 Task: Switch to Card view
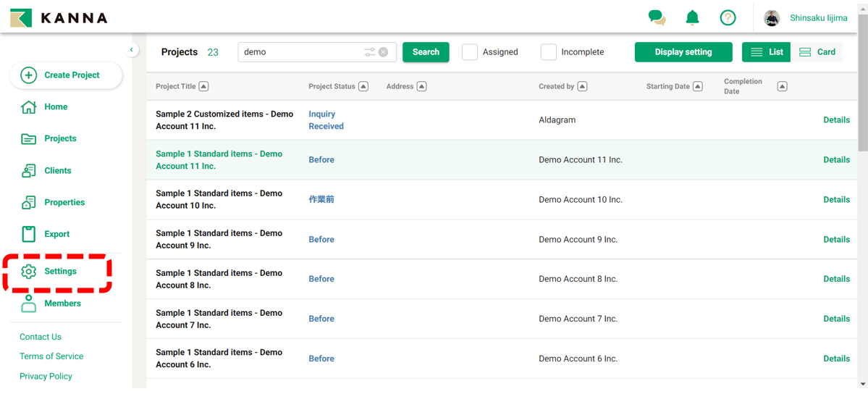point(817,52)
